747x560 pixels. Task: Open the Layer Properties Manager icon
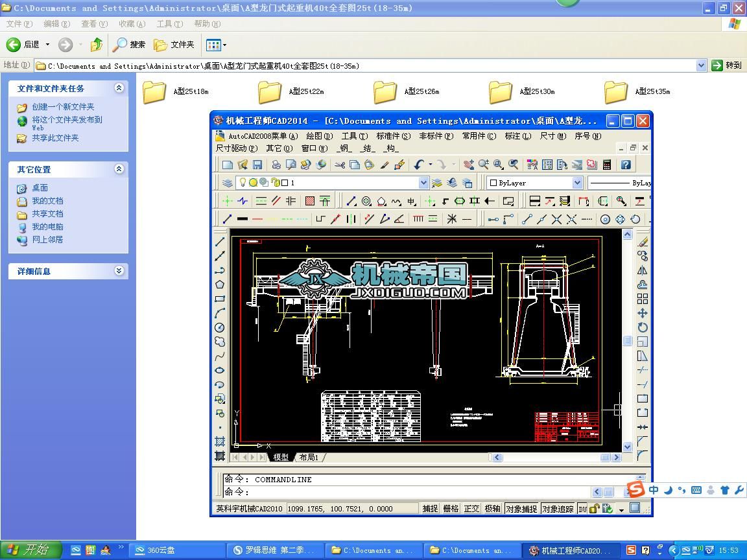click(227, 183)
